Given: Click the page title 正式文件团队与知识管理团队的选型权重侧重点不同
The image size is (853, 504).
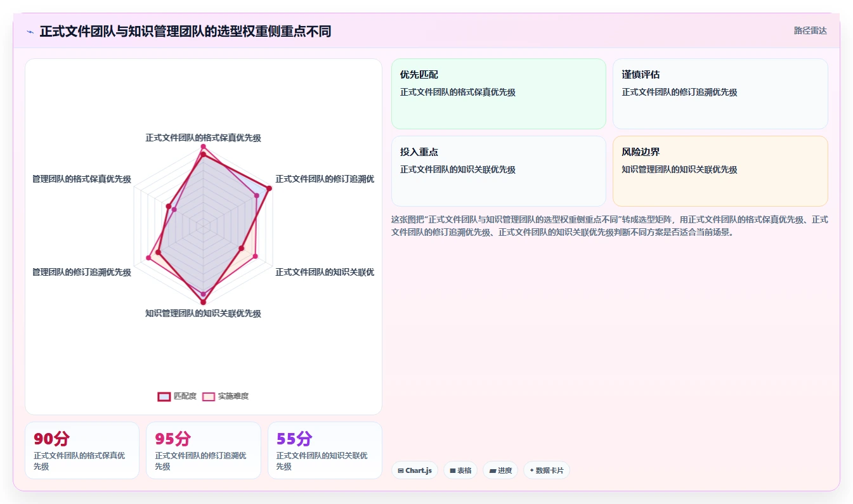Looking at the screenshot, I should point(185,31).
